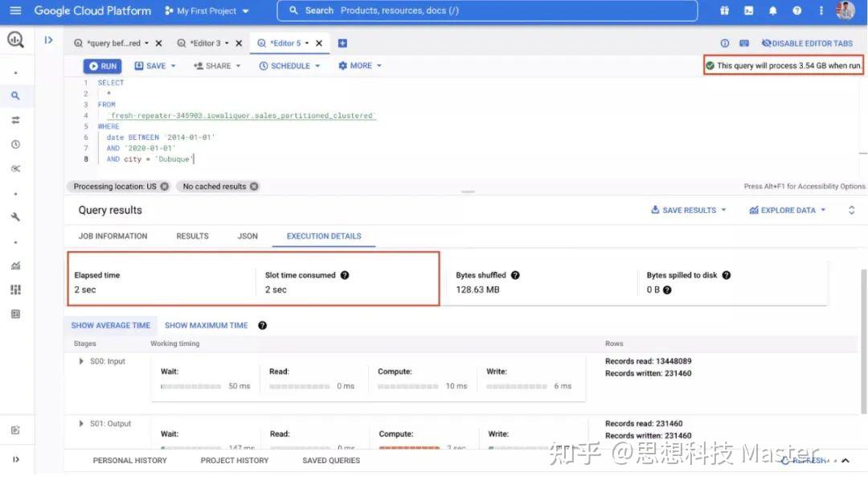Open release notes sidebar icon
Image resolution: width=868 pixels, height=489 pixels.
[x=15, y=430]
